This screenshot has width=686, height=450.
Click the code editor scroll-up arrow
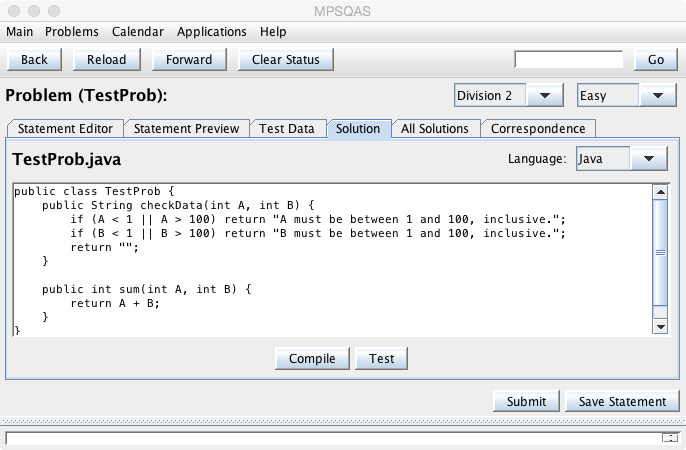[660, 193]
